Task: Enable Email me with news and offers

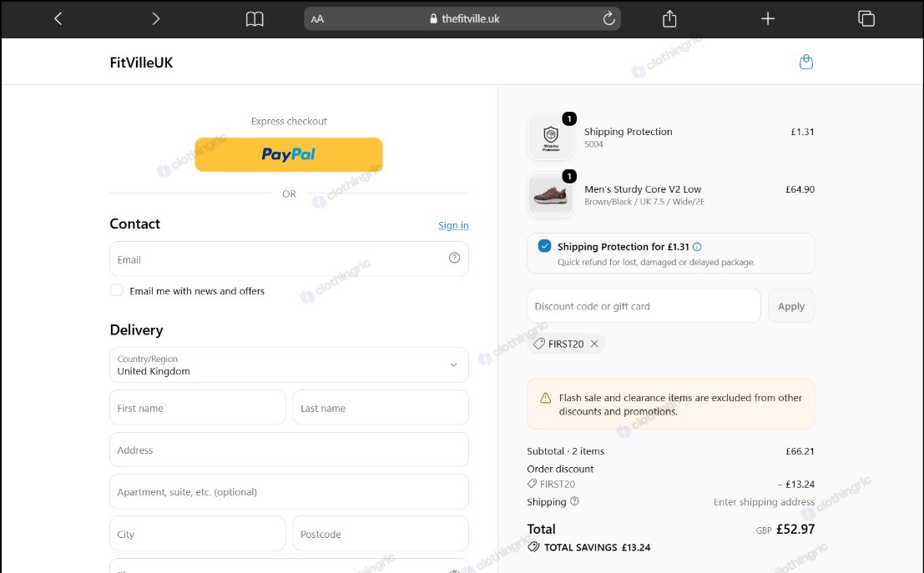Action: coord(117,289)
